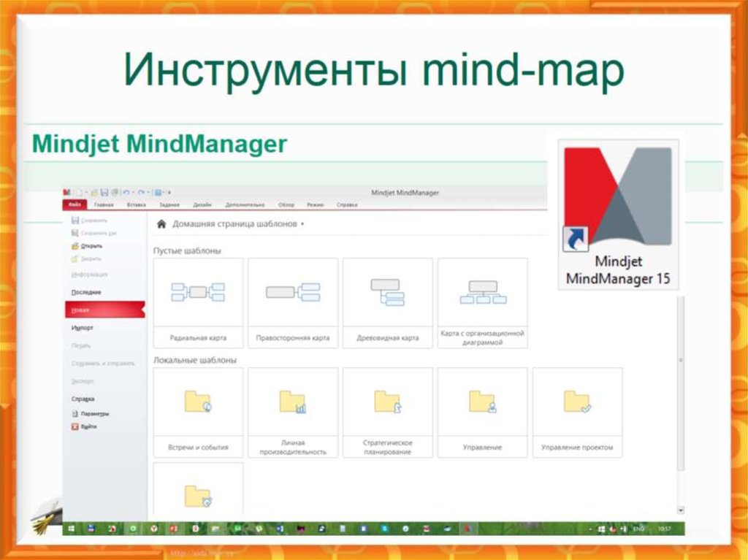Screen dimensions: 748x560
Task: Click the Mindjet MindManager 15 desktop shortcut
Action: (618, 215)
